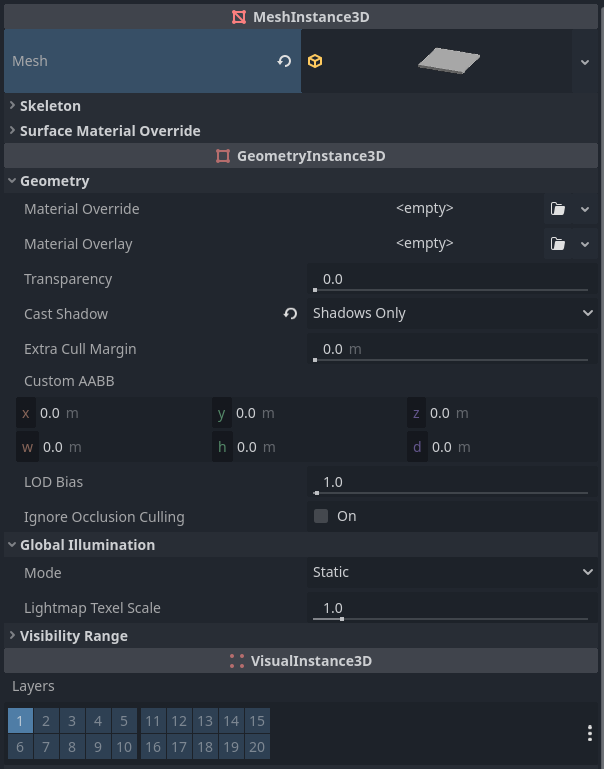Click the mesh preview thumbnail
Viewport: 604px width, 769px height.
point(448,61)
